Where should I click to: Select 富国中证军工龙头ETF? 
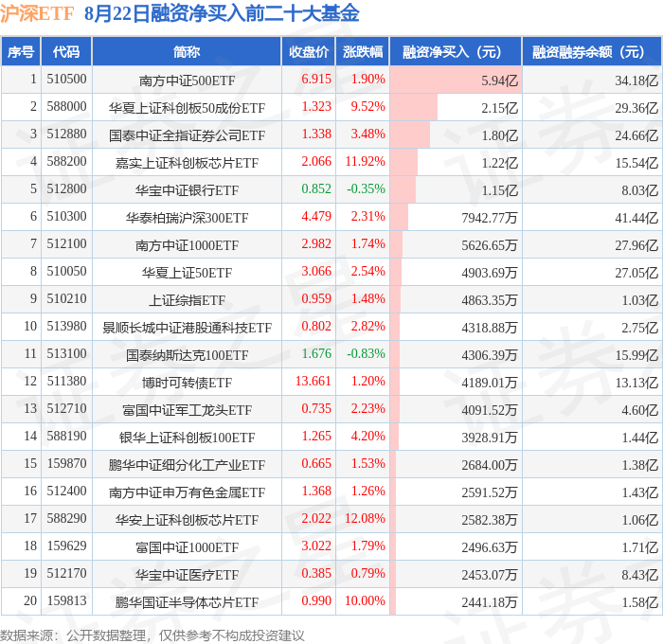[187, 410]
